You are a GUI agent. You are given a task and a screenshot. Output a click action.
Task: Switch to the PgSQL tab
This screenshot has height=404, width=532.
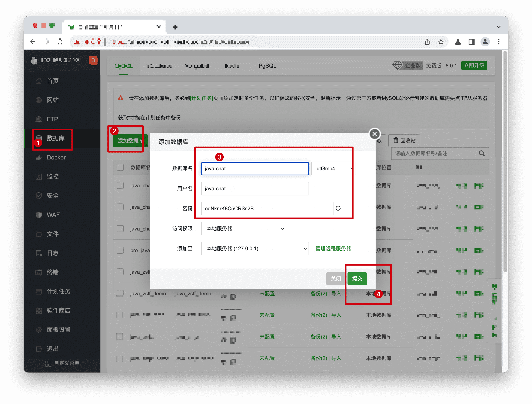pyautogui.click(x=267, y=66)
